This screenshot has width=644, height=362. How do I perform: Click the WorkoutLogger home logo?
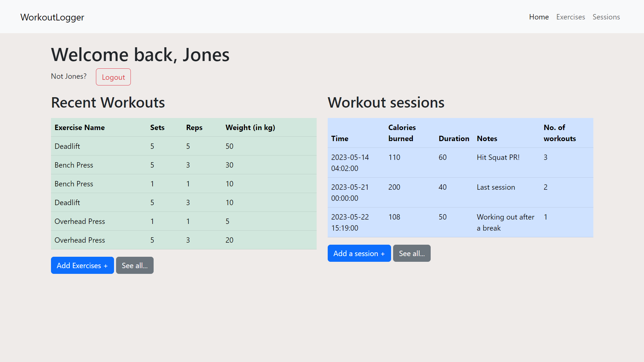pos(52,17)
